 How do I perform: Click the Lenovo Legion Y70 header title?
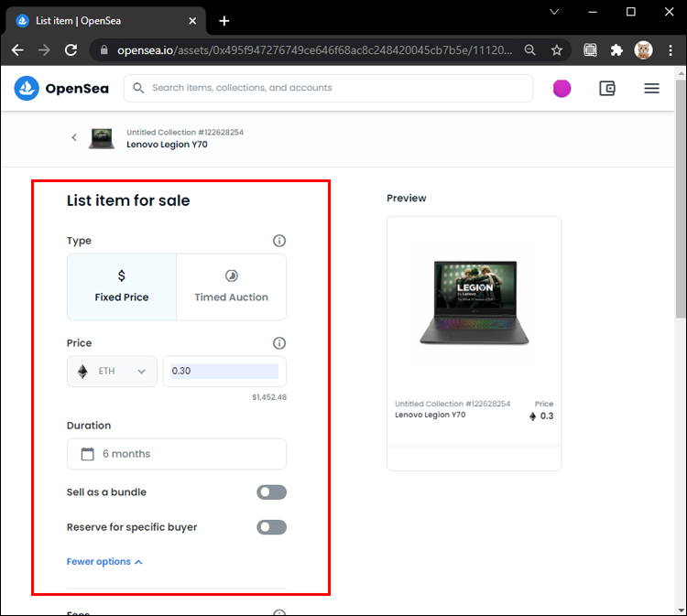coord(167,145)
